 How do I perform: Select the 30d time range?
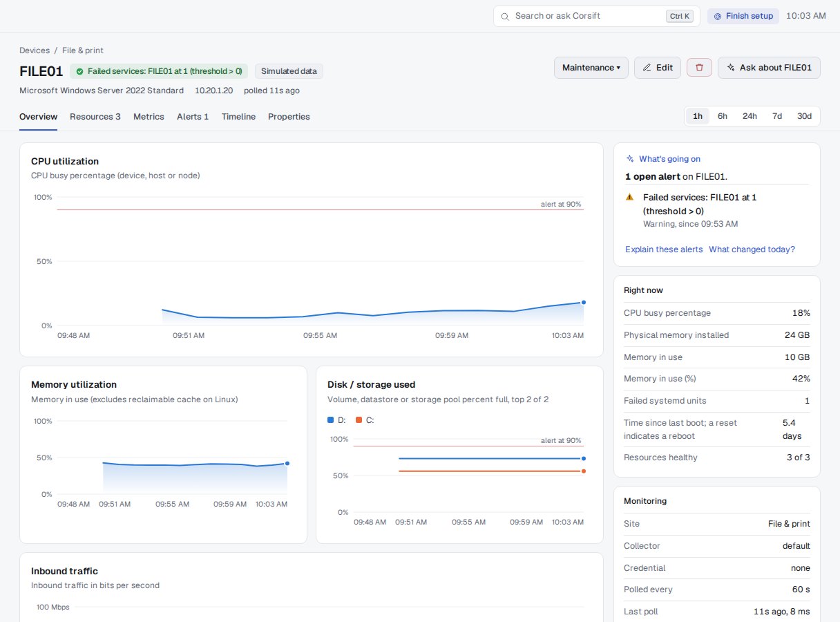point(805,116)
